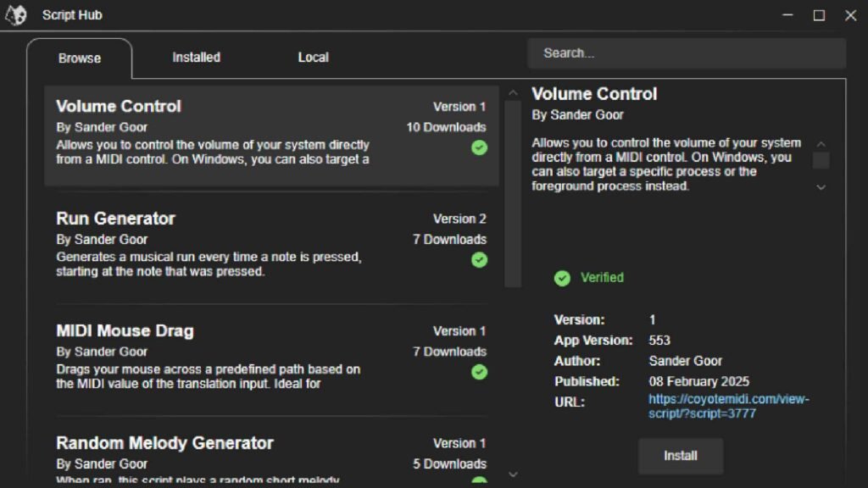Viewport: 868px width, 488px height.
Task: Click the green Verified icon in details panel
Action: pos(562,278)
